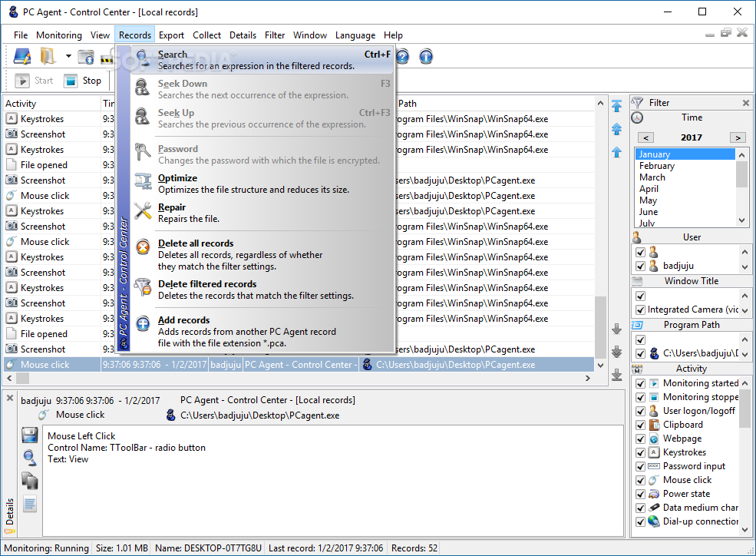Click the copy icon in the details panel
The image size is (756, 556).
coord(30,481)
